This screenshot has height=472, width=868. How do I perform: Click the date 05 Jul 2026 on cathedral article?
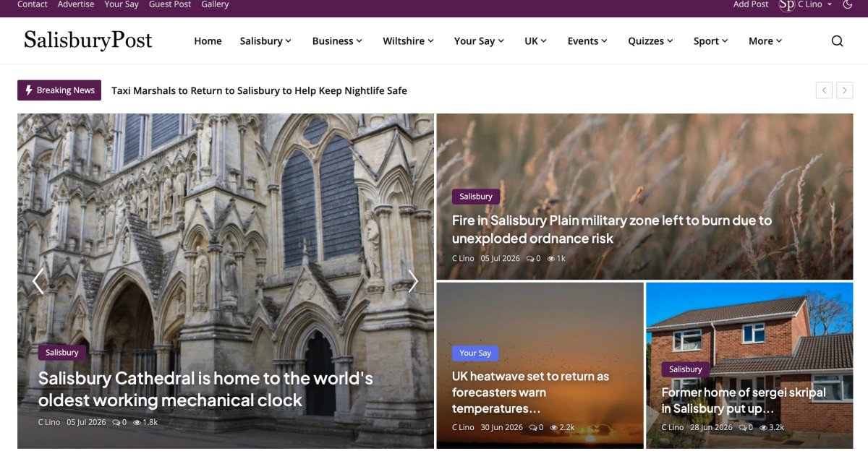(86, 422)
